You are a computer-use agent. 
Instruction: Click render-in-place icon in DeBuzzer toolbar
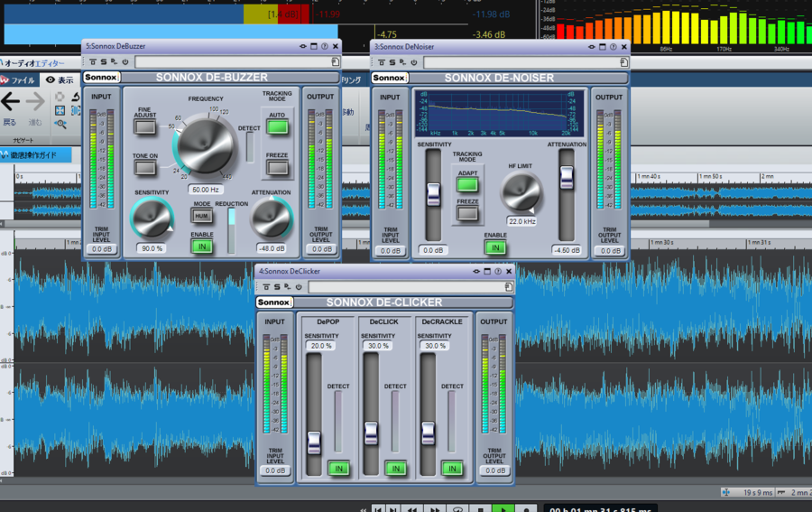pos(114,61)
